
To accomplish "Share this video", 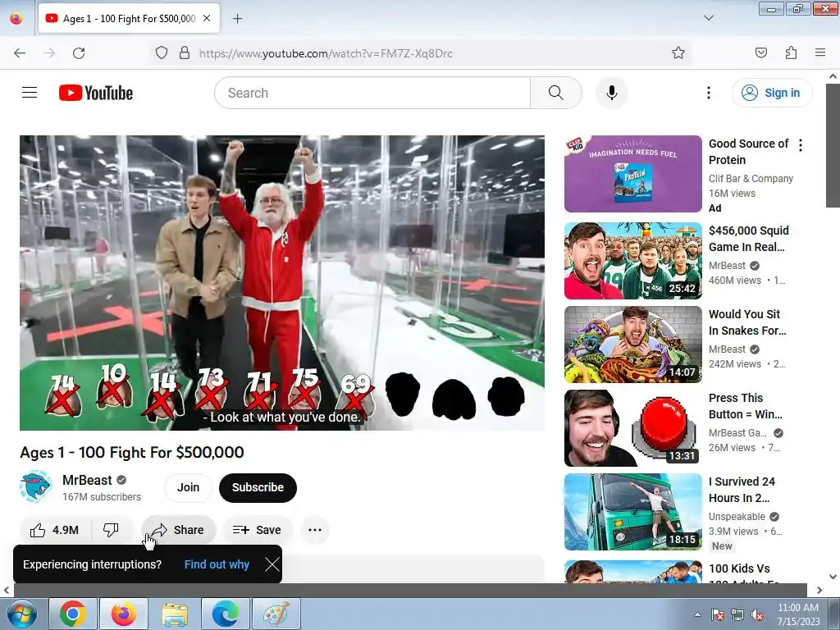I will pyautogui.click(x=178, y=530).
